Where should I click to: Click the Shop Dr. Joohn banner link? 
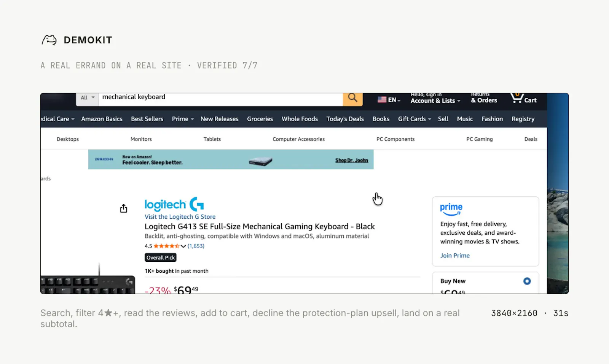point(352,161)
